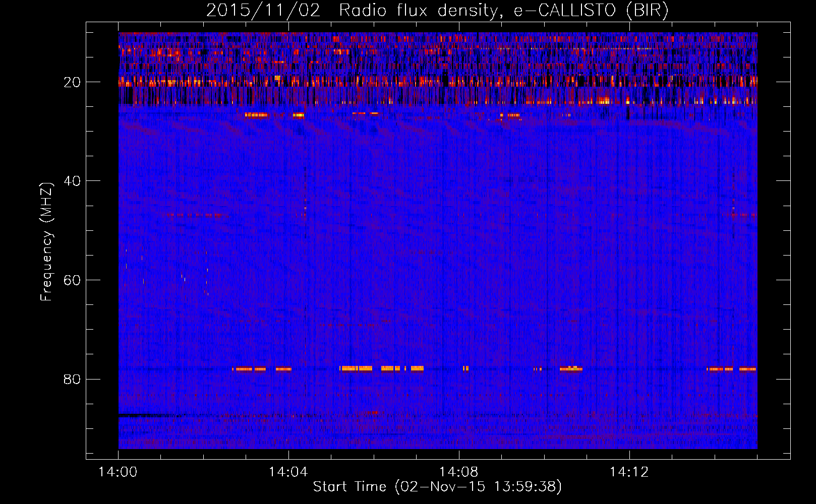Click the "Start Time (02-Nov-15 13:59:38)" label

point(437,487)
